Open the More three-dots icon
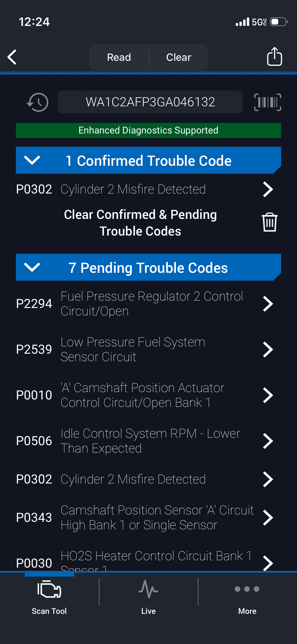This screenshot has width=297, height=644. click(247, 589)
